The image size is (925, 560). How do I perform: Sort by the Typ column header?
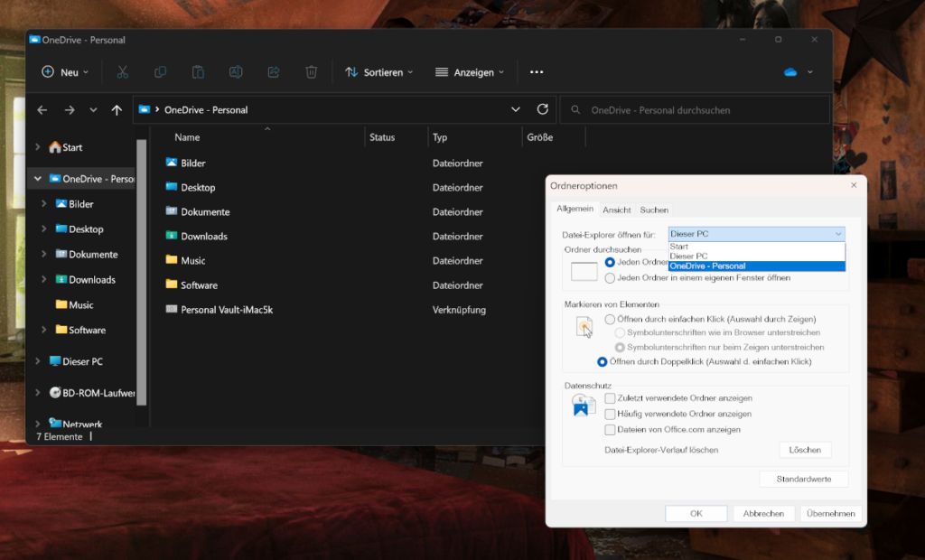click(x=440, y=137)
